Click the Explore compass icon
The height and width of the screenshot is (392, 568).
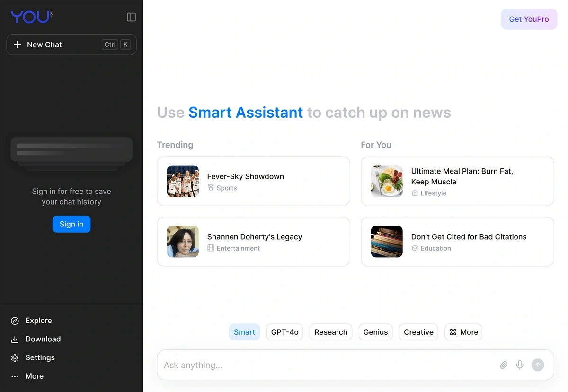click(x=15, y=321)
